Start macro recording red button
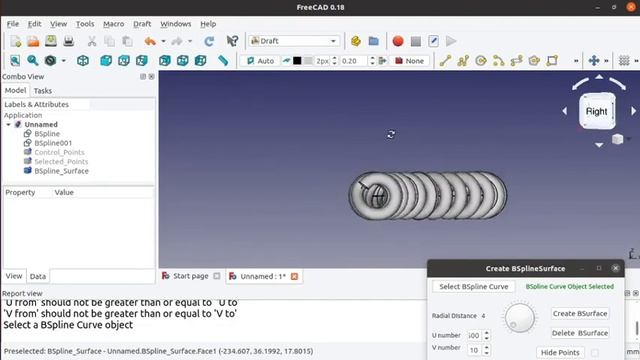This screenshot has height=360, width=640. click(398, 41)
